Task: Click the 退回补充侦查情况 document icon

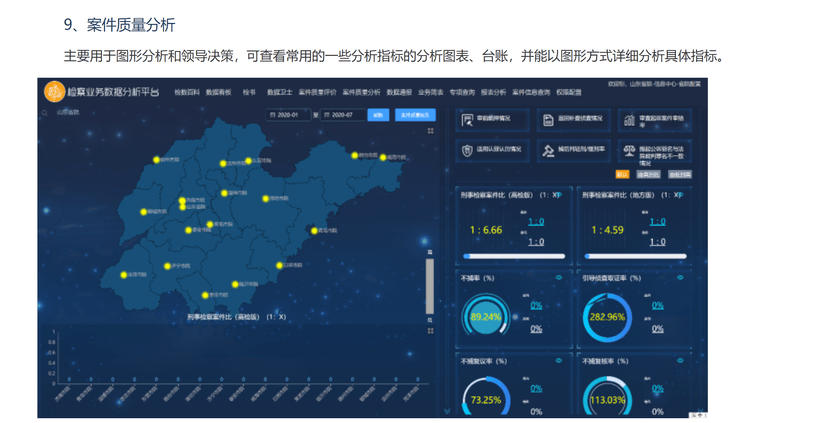Action: [x=548, y=120]
